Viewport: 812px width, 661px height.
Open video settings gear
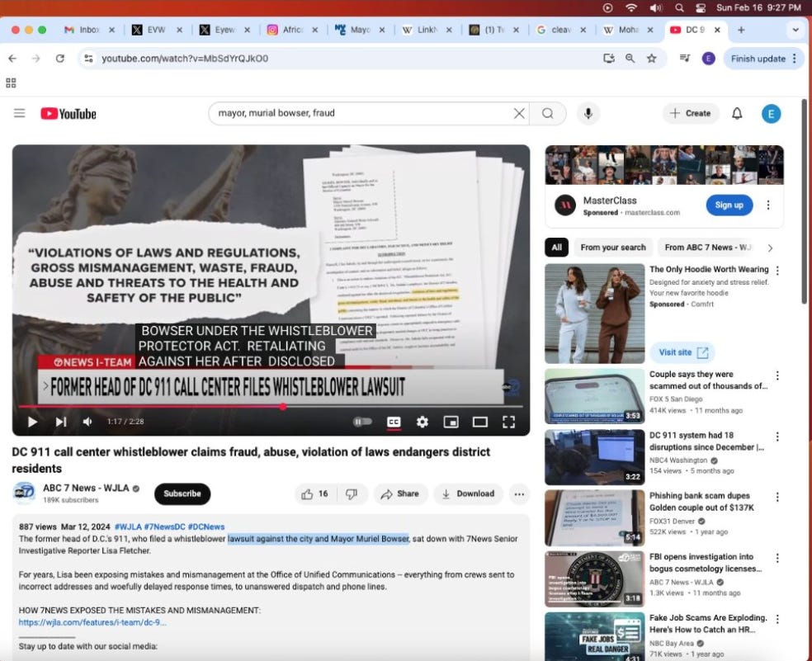pos(422,423)
